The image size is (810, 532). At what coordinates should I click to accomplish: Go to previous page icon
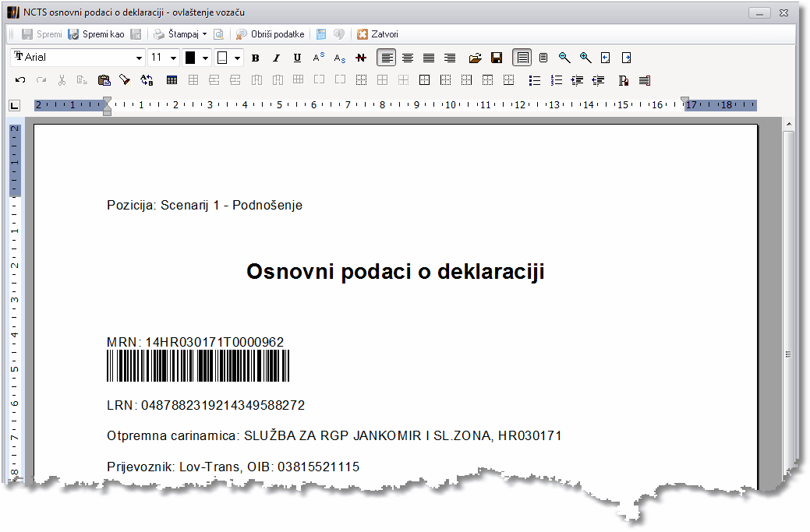[x=606, y=58]
